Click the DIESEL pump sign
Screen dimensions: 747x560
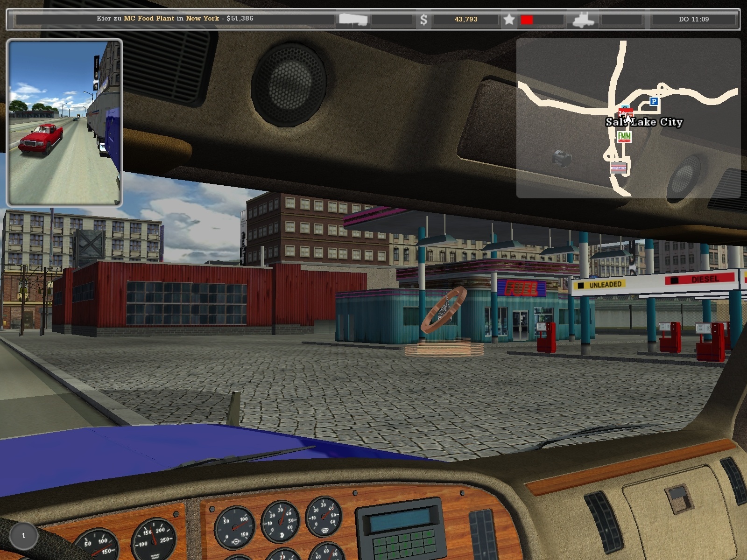coord(705,279)
